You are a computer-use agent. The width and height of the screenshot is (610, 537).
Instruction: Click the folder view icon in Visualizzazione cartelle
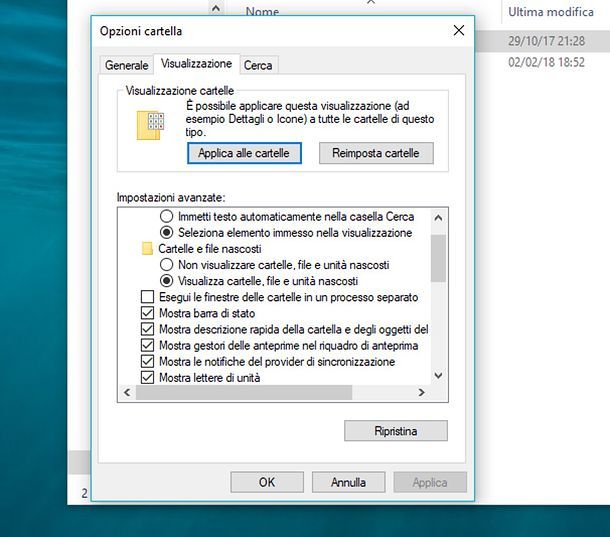point(151,125)
